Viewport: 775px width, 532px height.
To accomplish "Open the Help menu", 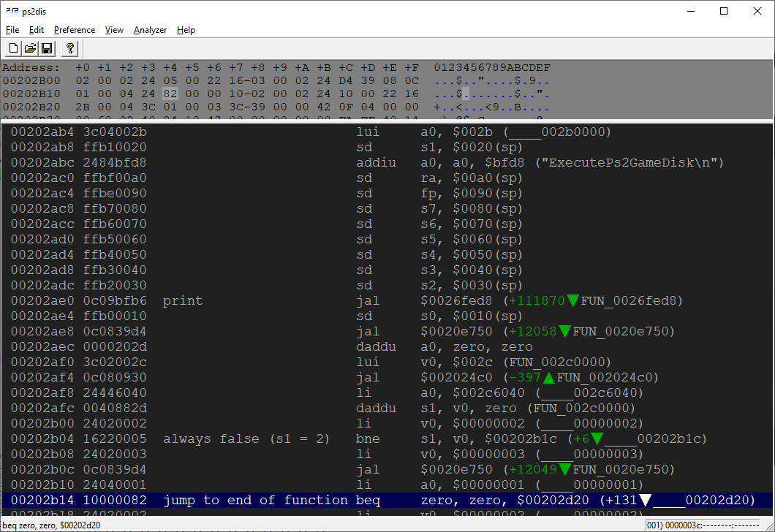I will coord(186,30).
